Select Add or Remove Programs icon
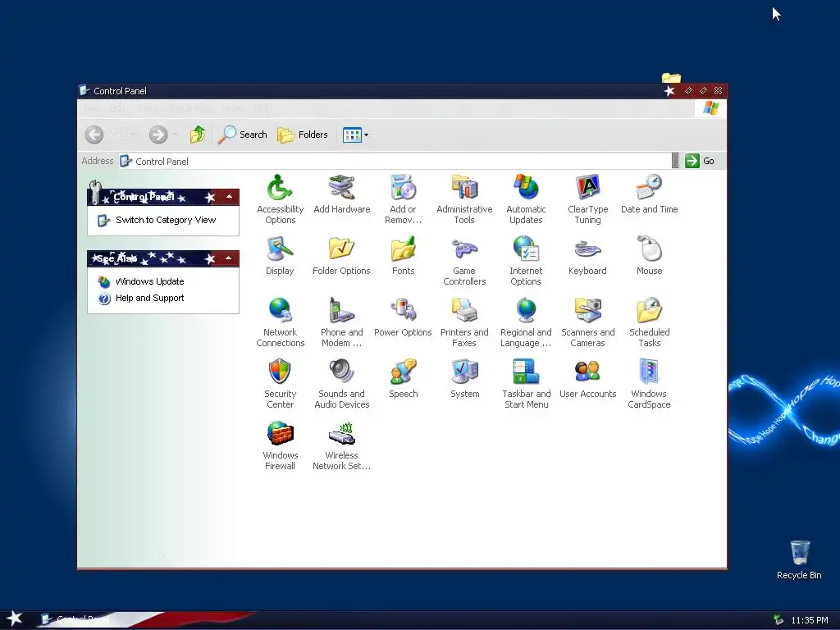This screenshot has height=630, width=840. point(403,199)
